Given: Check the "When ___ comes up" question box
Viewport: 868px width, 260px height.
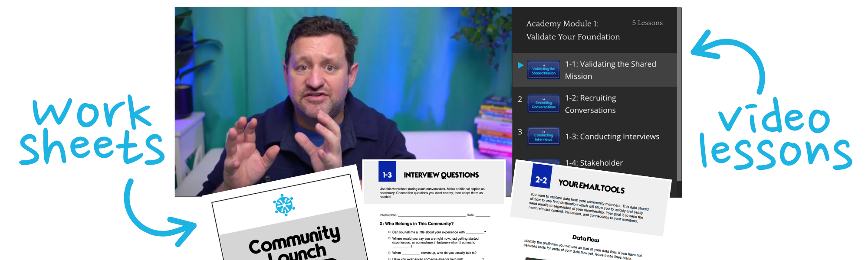Looking at the screenshot, I should pos(389,253).
